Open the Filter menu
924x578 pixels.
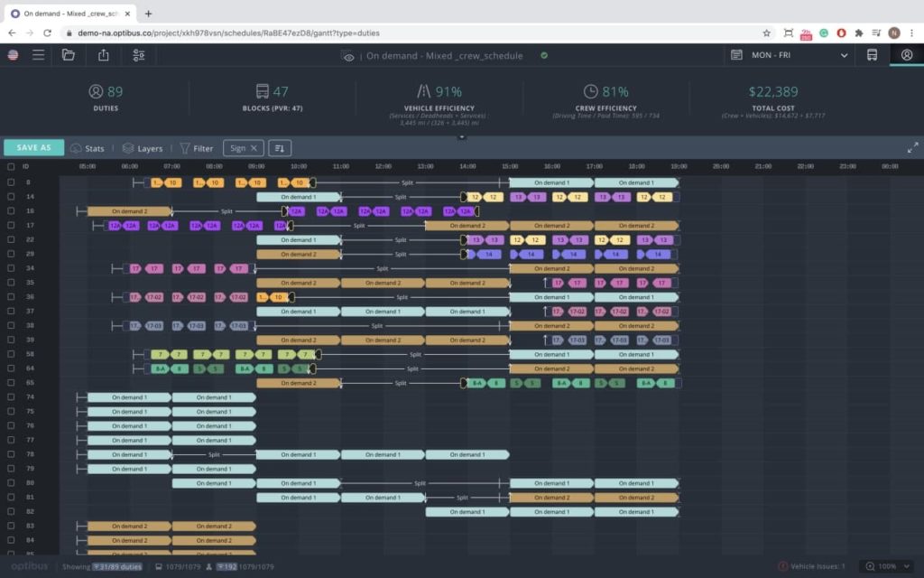[x=200, y=147]
